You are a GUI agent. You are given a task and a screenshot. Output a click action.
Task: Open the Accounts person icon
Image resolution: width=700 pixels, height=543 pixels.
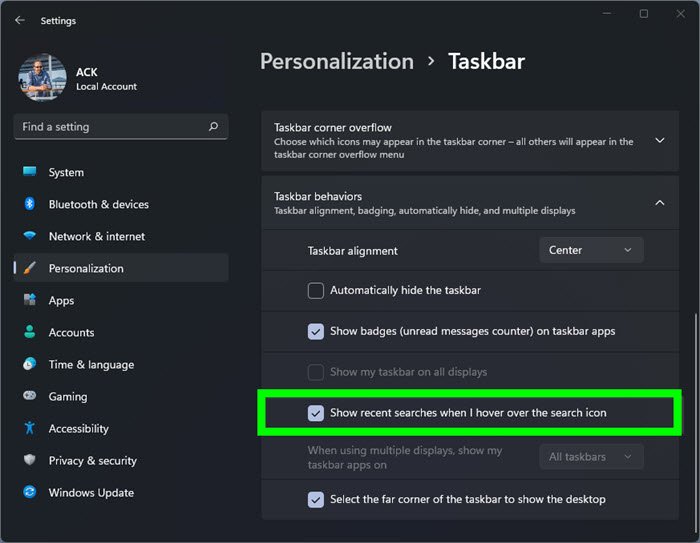30,332
